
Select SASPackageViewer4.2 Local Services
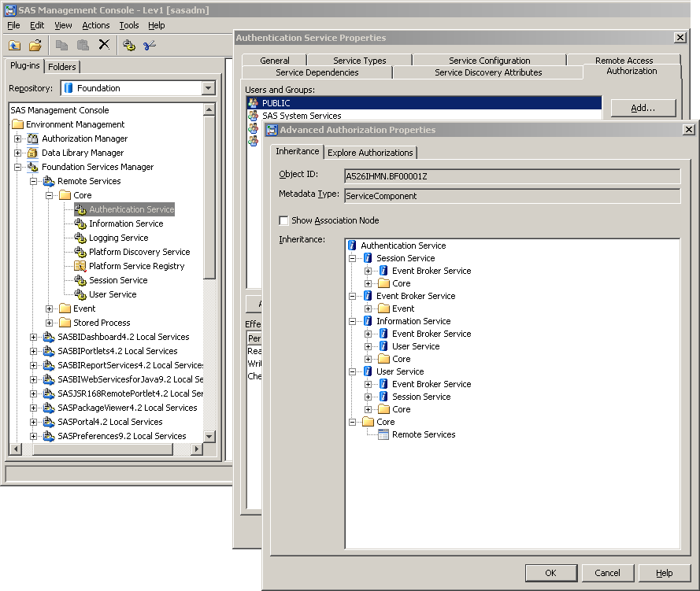click(128, 408)
